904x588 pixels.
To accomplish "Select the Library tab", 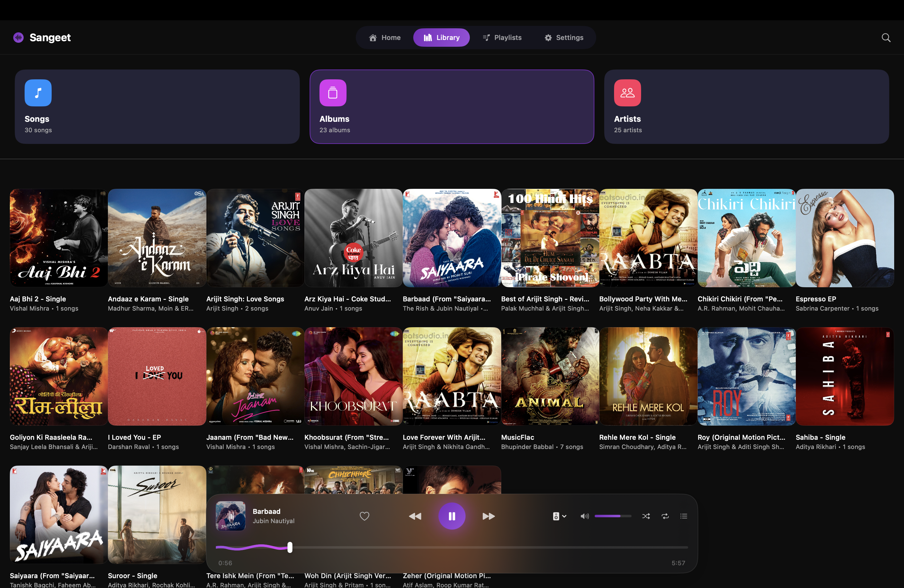I will click(x=441, y=37).
